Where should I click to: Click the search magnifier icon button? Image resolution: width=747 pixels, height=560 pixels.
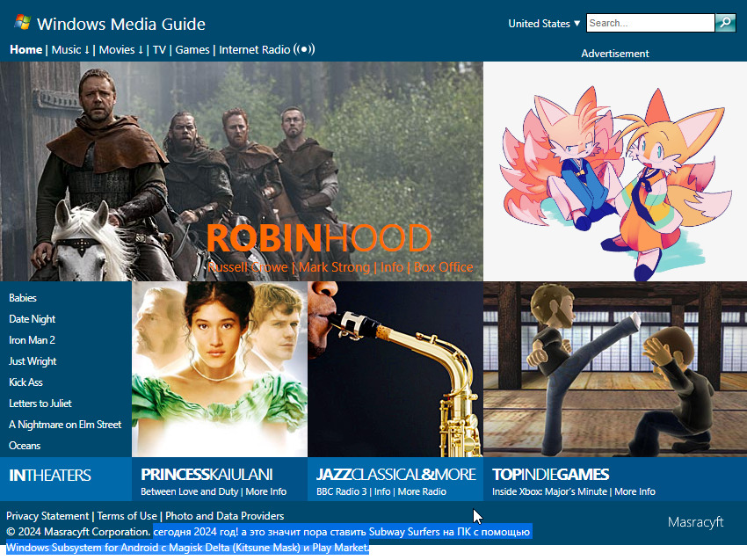pyautogui.click(x=725, y=23)
